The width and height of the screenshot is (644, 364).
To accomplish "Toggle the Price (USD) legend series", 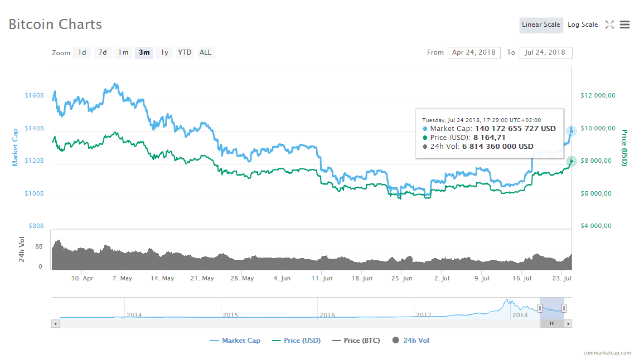I will click(x=296, y=340).
